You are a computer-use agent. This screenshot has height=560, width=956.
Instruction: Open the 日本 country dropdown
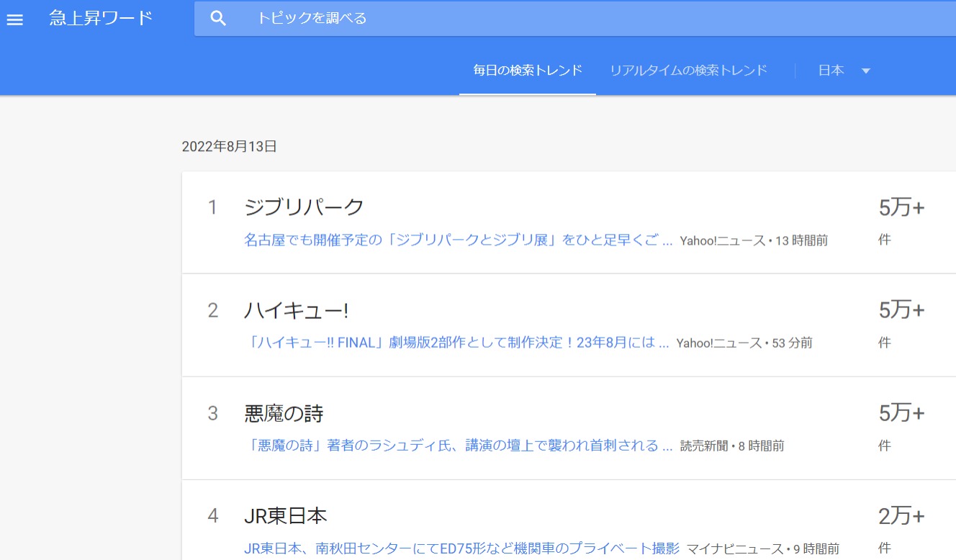tap(844, 71)
